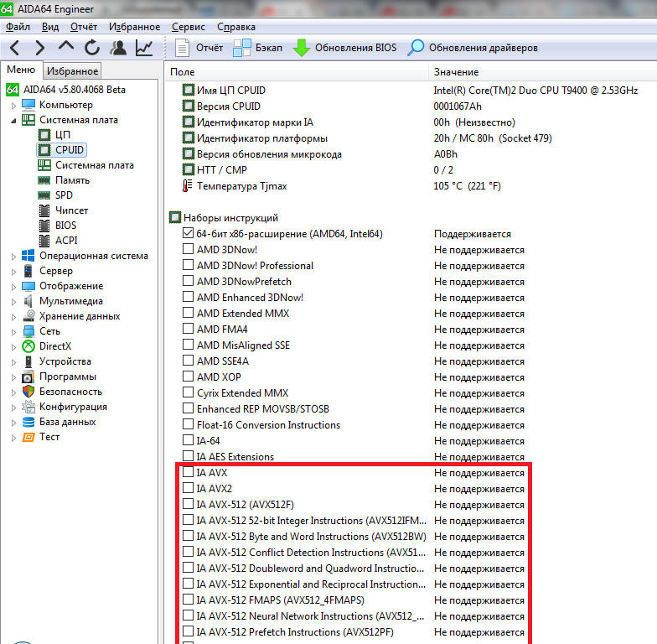Collapse the Системная плата tree node

click(13, 121)
